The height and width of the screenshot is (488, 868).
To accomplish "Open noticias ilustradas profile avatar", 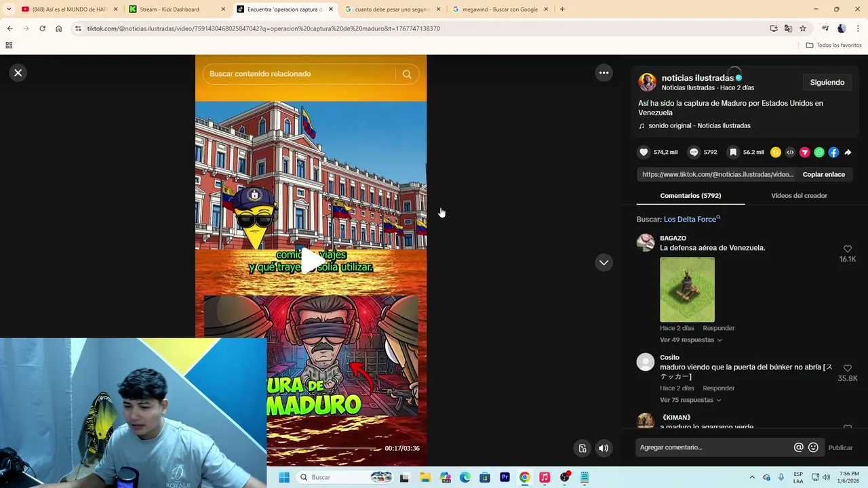I will pyautogui.click(x=647, y=82).
